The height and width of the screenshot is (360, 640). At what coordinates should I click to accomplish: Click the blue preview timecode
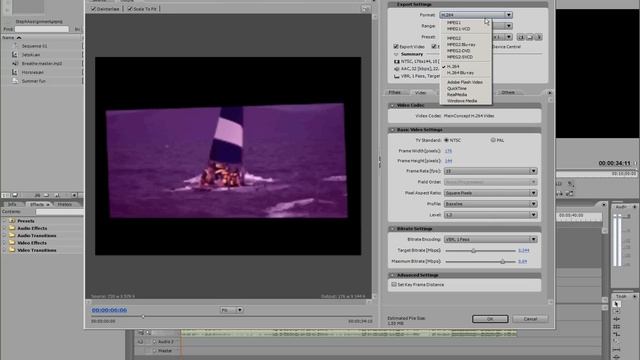click(x=109, y=310)
